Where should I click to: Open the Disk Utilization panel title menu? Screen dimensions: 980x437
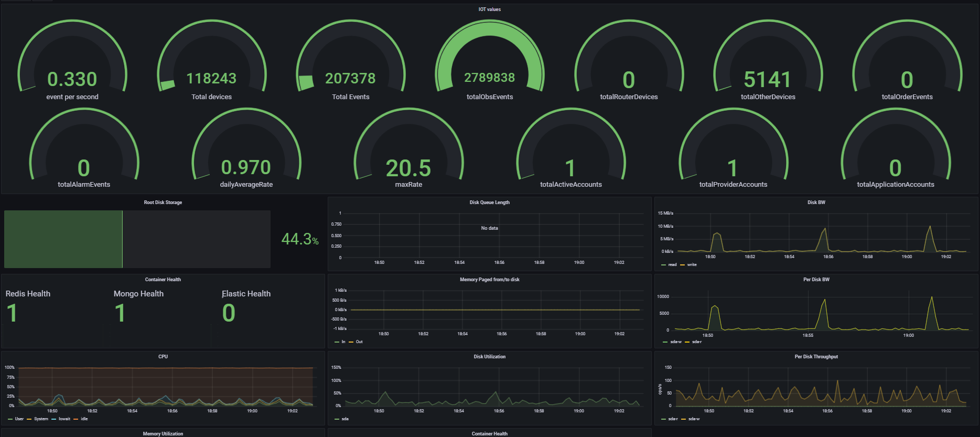pyautogui.click(x=489, y=357)
